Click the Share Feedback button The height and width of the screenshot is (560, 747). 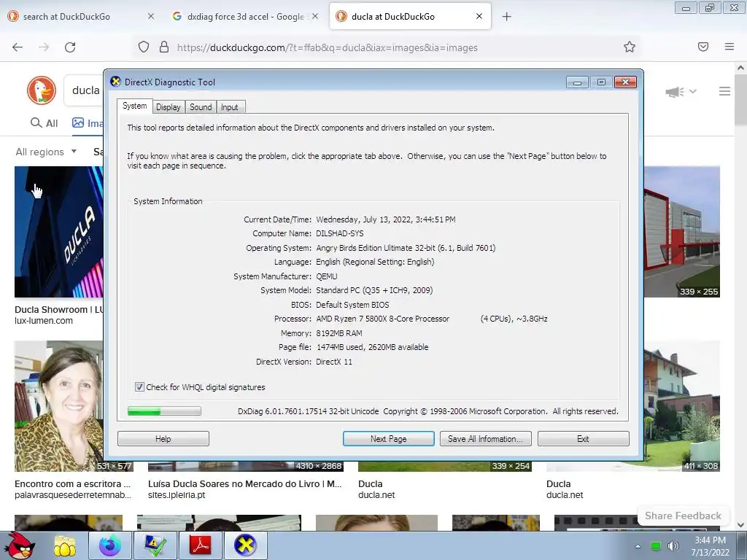pos(683,516)
